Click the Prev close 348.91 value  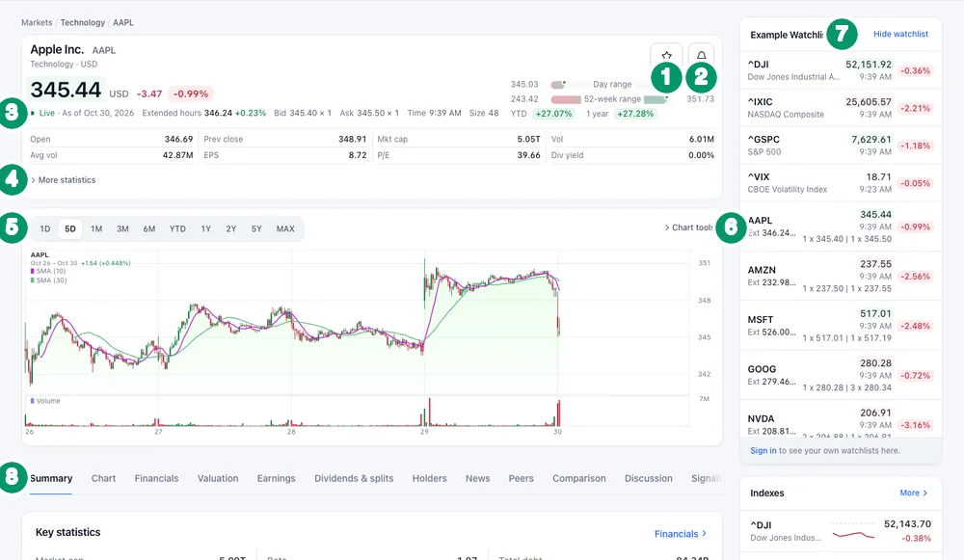[x=352, y=139]
